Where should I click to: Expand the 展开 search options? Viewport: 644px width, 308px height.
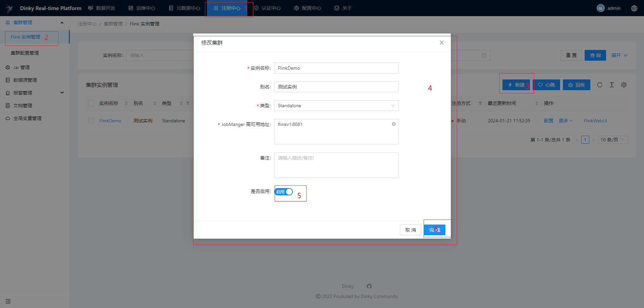[619, 55]
